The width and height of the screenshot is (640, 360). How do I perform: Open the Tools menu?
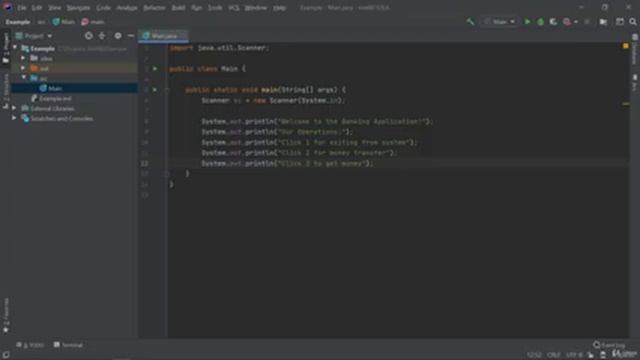coord(215,8)
